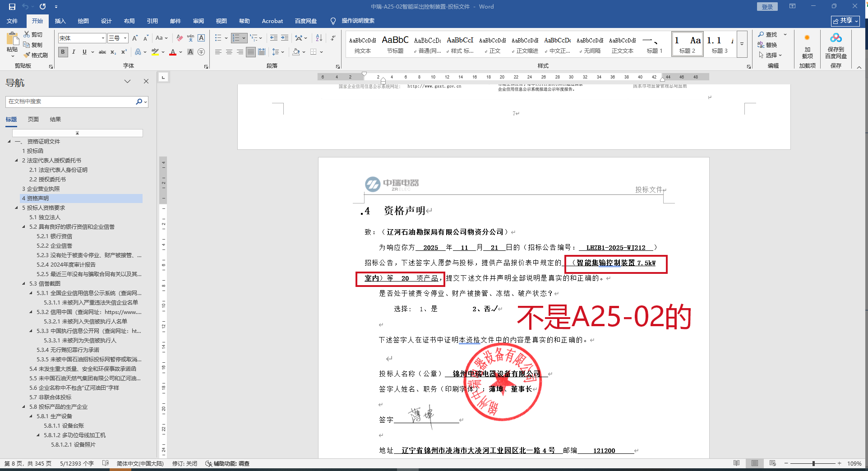Decrease paragraph indent in the ribbon
This screenshot has height=471, width=868.
click(274, 38)
